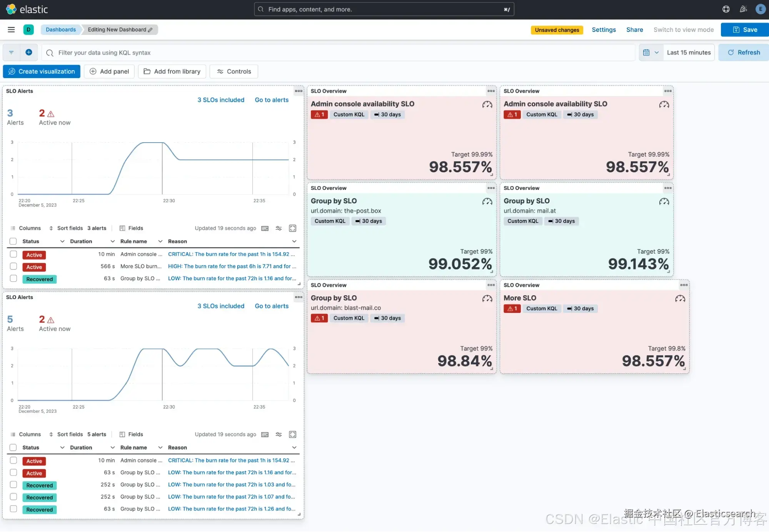Open the Settings menu item

[604, 30]
